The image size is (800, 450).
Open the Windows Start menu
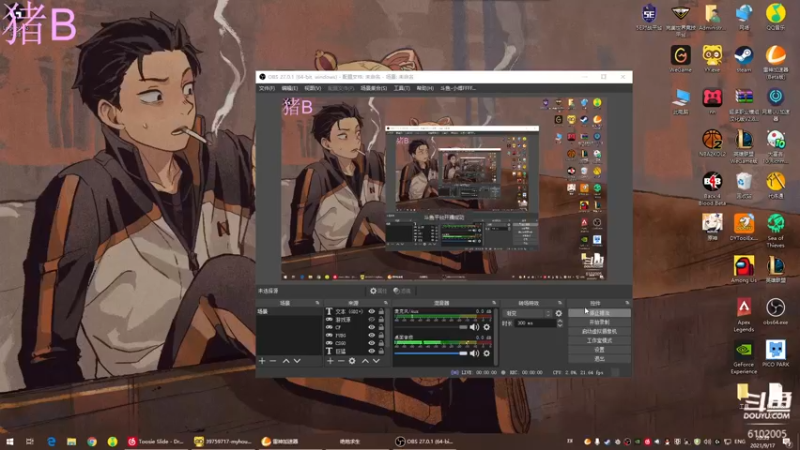10,441
